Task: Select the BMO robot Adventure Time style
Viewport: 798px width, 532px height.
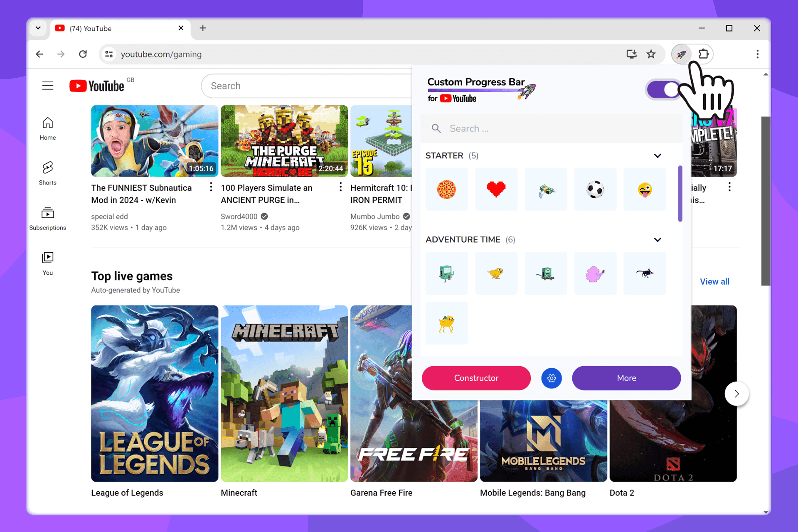Action: pos(446,273)
